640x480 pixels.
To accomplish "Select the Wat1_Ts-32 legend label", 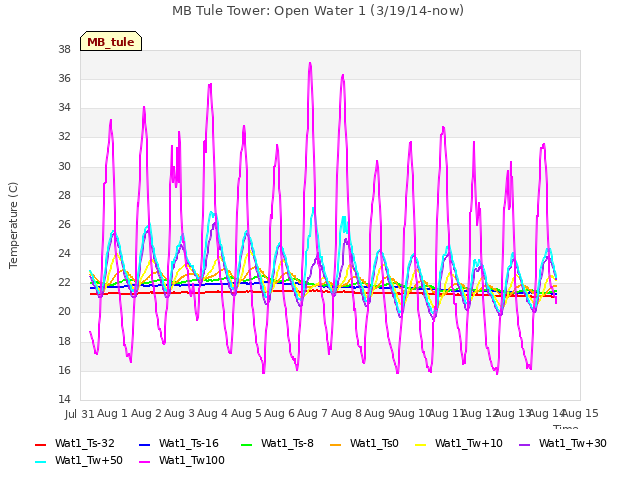I will point(84,444).
